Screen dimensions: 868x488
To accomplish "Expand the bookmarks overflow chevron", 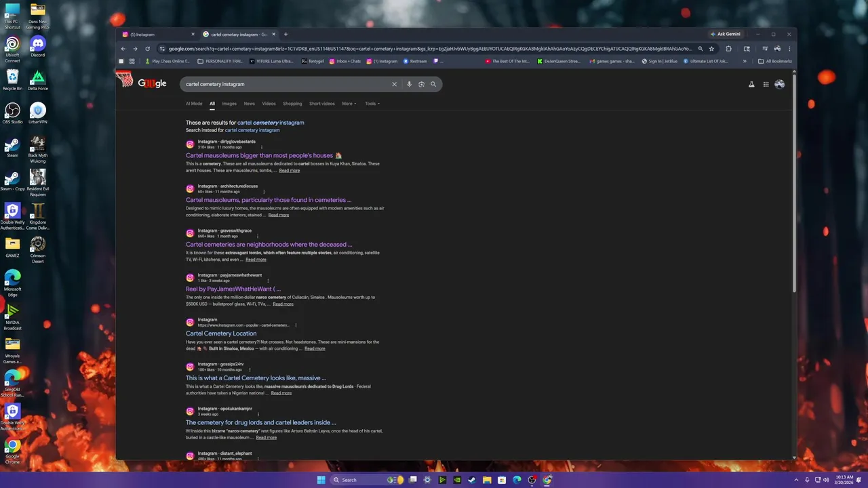I will [x=745, y=61].
